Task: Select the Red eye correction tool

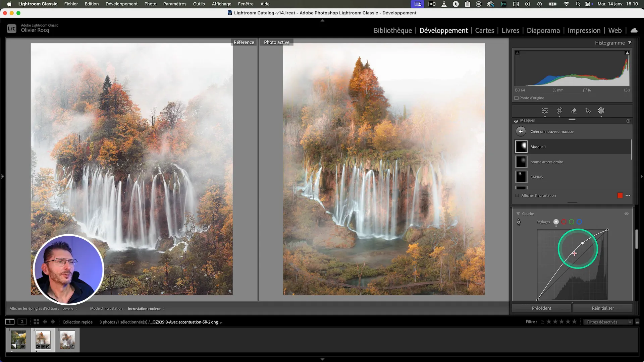Action: (588, 111)
